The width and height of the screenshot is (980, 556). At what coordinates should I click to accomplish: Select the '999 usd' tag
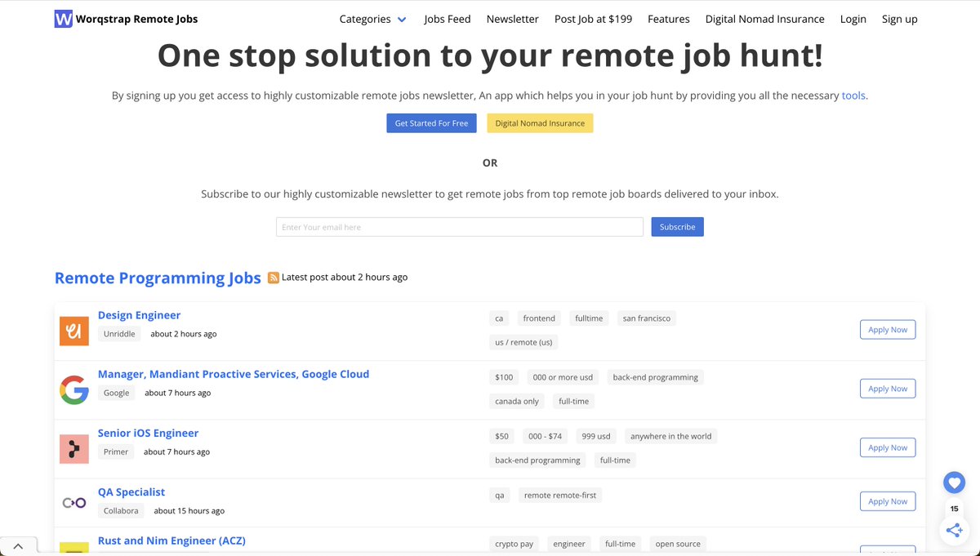coord(596,436)
